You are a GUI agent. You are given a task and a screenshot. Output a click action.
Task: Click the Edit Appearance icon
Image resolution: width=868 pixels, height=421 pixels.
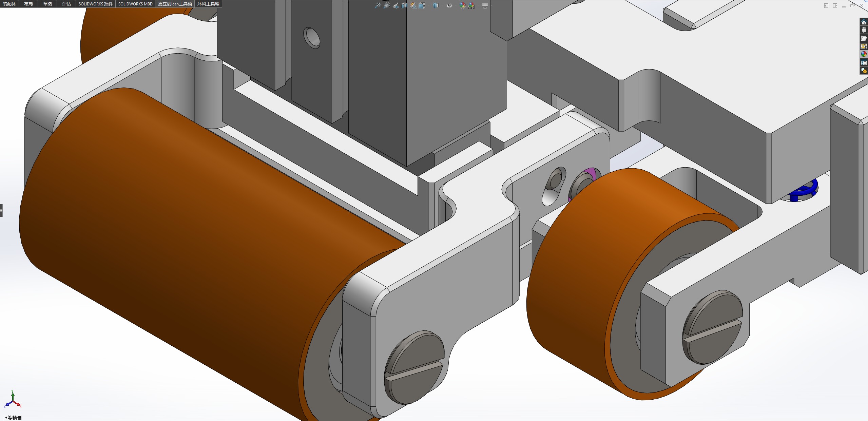tap(462, 5)
